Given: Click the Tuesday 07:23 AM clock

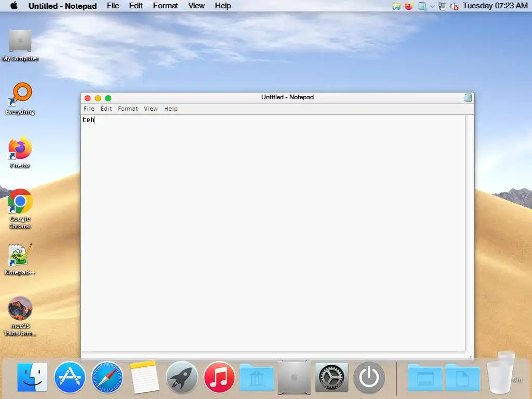Looking at the screenshot, I should [x=495, y=6].
